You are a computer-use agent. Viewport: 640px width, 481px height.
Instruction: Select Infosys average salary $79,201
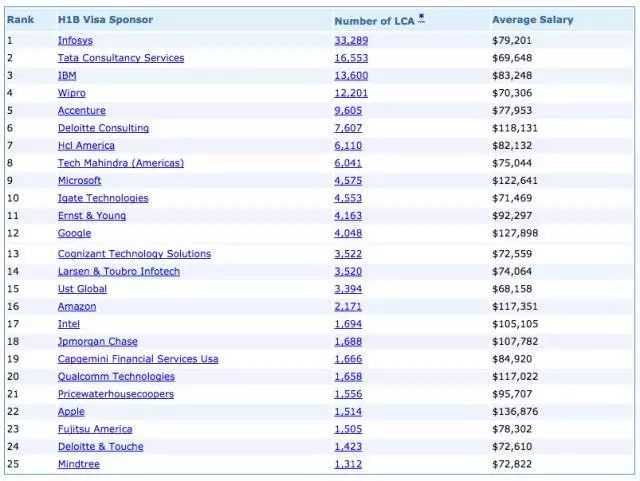tap(512, 40)
